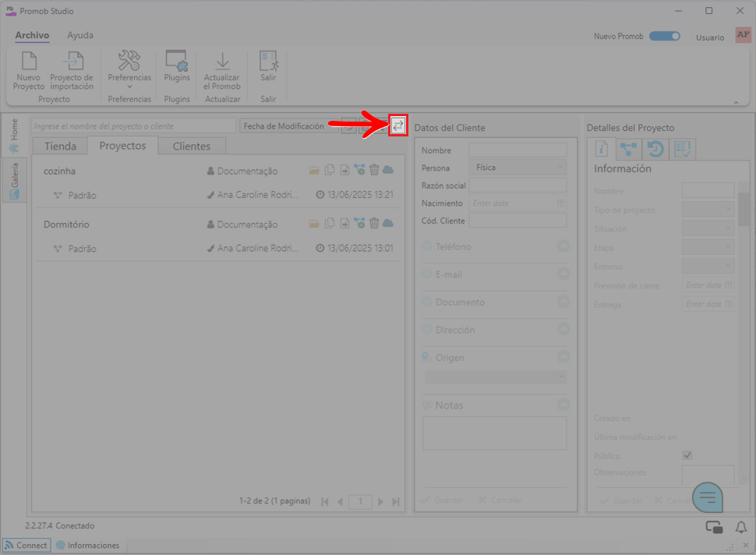
Task: Toggle the Nuevo Promob switch
Action: click(664, 36)
